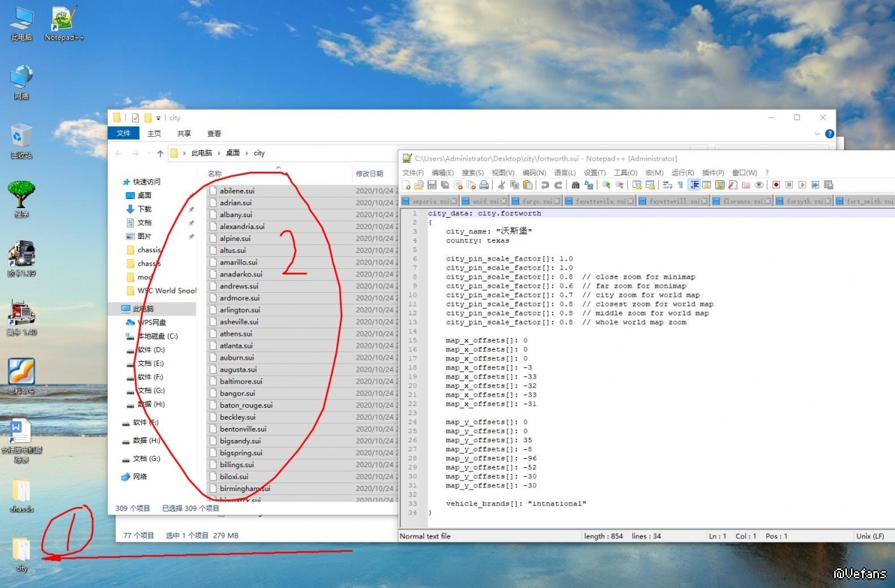Image resolution: width=895 pixels, height=588 pixels.
Task: Expand the breadcrumb chevron before city folder
Action: click(x=247, y=153)
